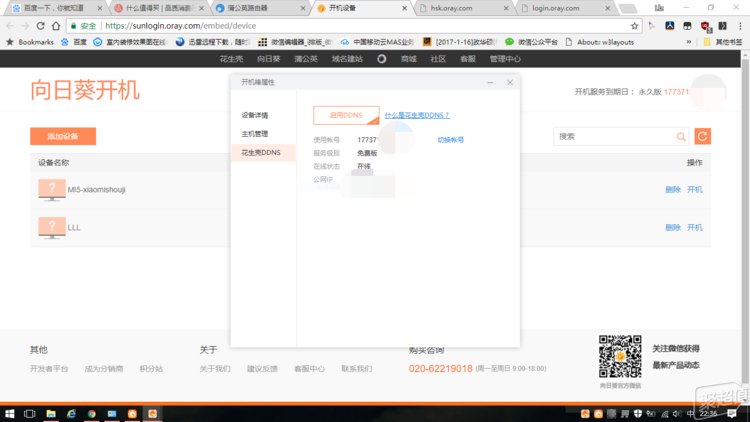Close the 开机棒属性 dialog
Image resolution: width=750 pixels, height=422 pixels.
(x=510, y=82)
